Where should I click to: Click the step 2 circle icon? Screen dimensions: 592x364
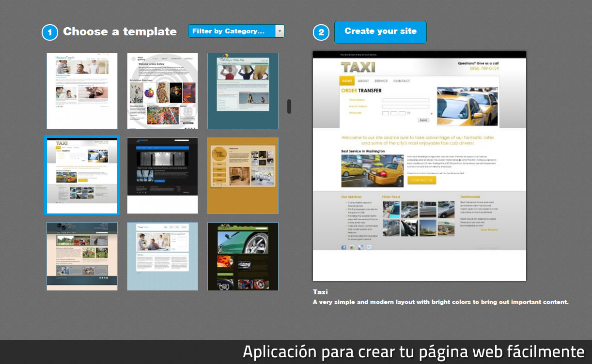[x=321, y=32]
